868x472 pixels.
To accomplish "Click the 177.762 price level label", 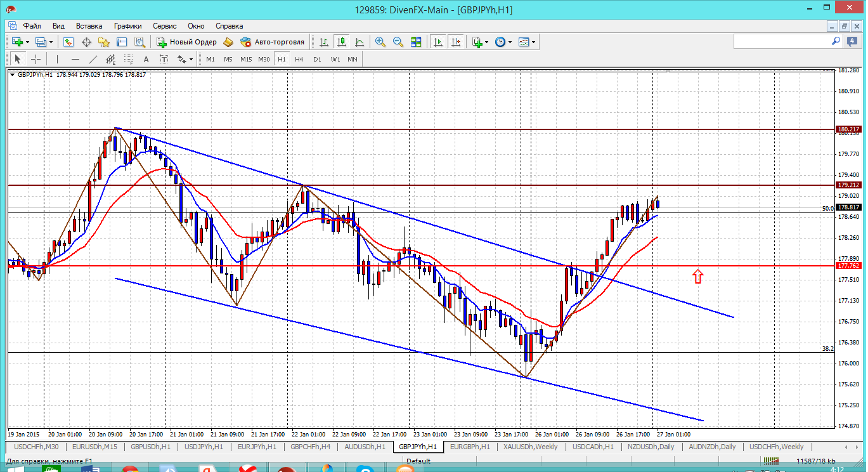I will tap(848, 266).
